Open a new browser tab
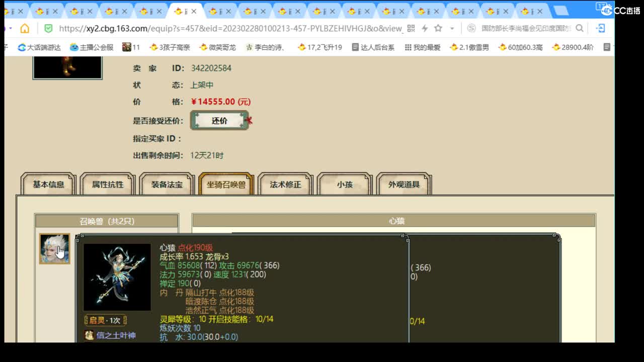 point(560,11)
